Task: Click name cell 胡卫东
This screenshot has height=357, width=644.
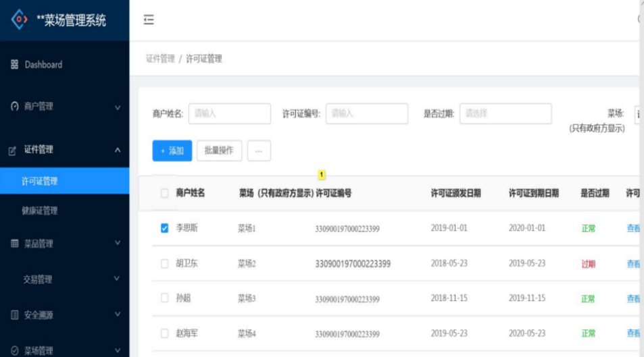Action: click(187, 263)
